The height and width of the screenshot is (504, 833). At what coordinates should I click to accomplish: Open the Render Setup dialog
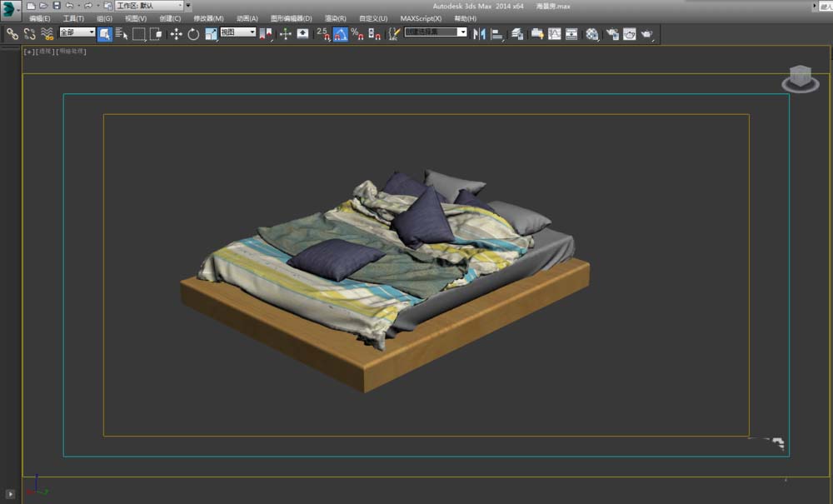[612, 33]
